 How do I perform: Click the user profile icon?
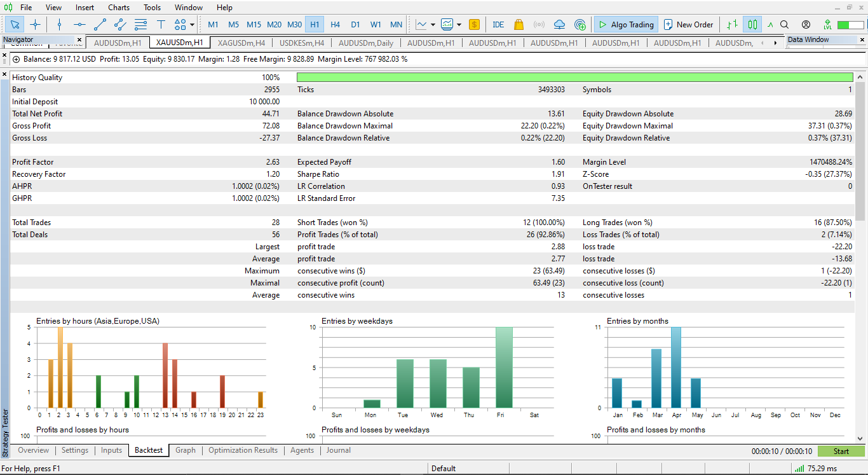click(806, 24)
